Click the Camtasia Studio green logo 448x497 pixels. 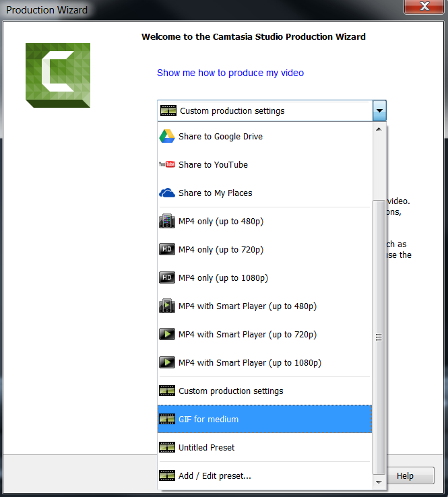point(58,75)
